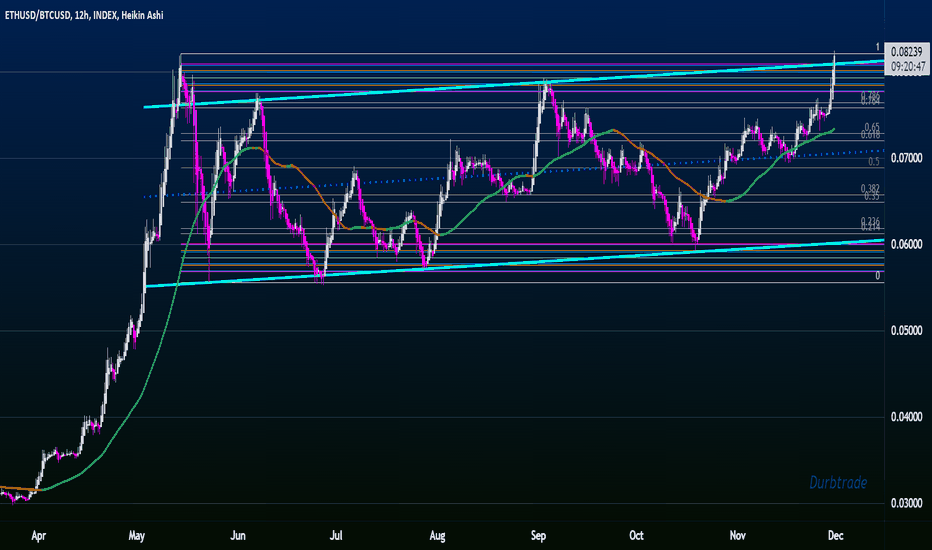Click the Apr label on time axis
This screenshot has width=932, height=550.
(x=38, y=536)
